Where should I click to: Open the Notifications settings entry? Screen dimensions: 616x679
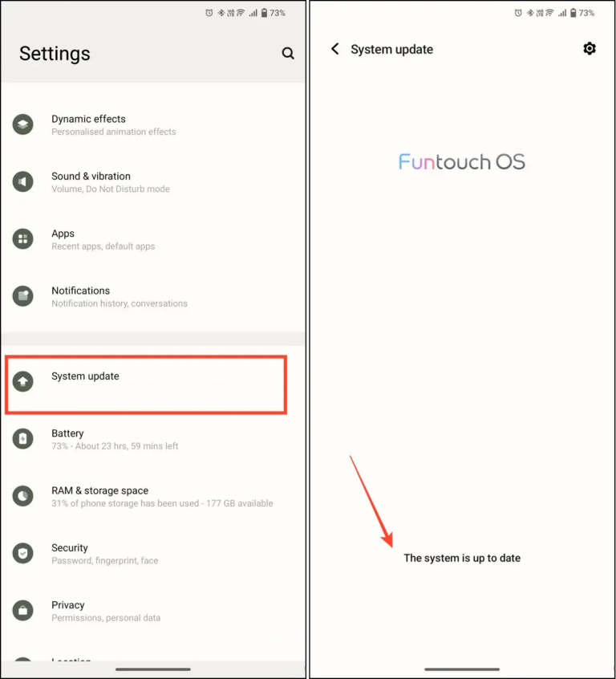146,296
